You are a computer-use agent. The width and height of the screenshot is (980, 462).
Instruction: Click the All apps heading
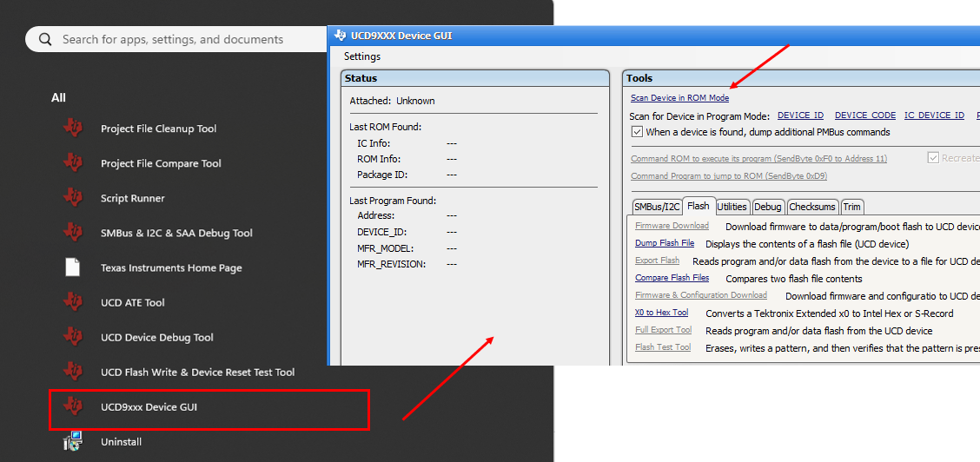[x=58, y=97]
